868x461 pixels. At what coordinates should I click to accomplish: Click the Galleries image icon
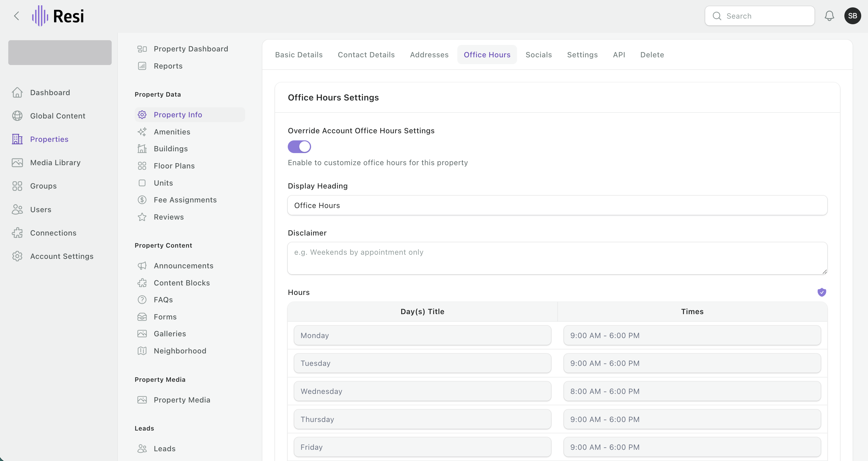[x=142, y=334]
